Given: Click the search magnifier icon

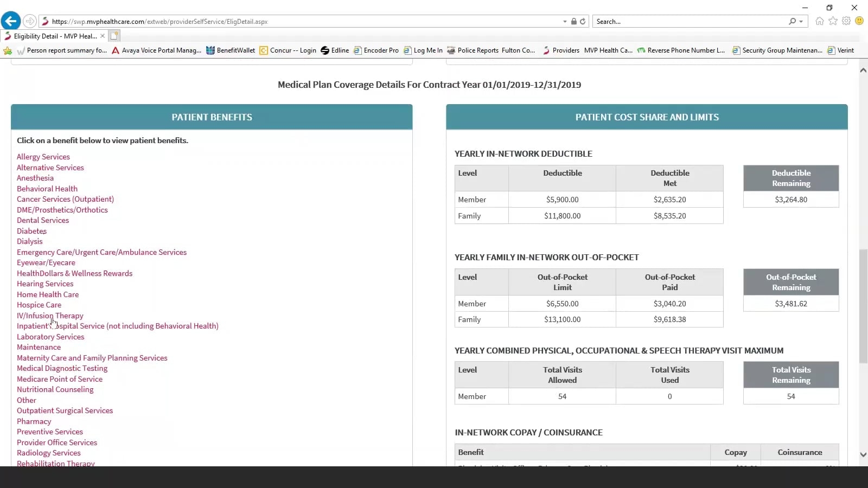Looking at the screenshot, I should click(792, 22).
